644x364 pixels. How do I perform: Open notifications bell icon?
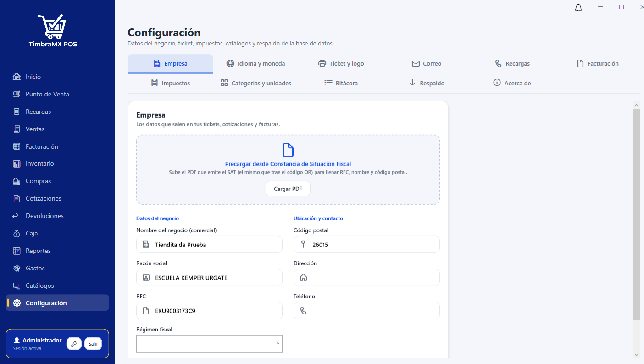click(x=578, y=7)
